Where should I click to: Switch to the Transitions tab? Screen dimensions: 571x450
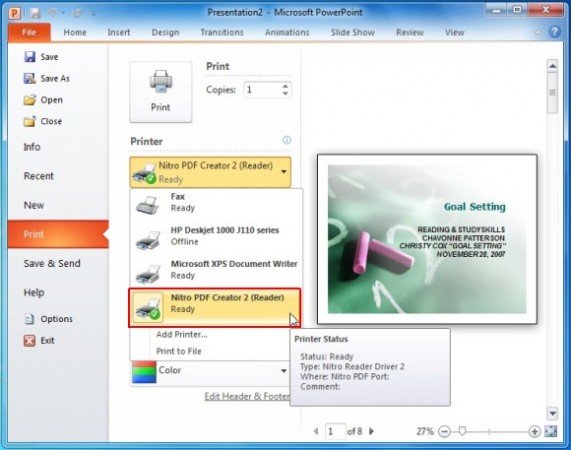pos(222,32)
